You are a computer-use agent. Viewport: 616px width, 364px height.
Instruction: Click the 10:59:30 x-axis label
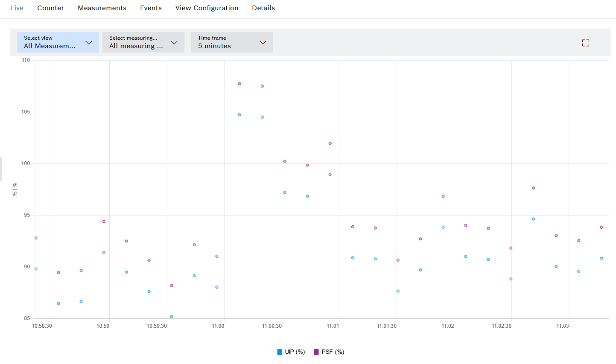[x=157, y=326]
